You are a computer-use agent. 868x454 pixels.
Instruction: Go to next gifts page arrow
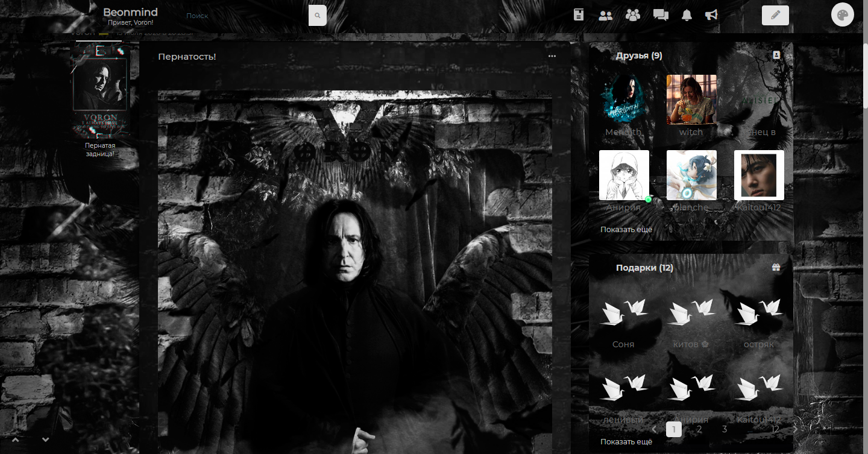796,429
